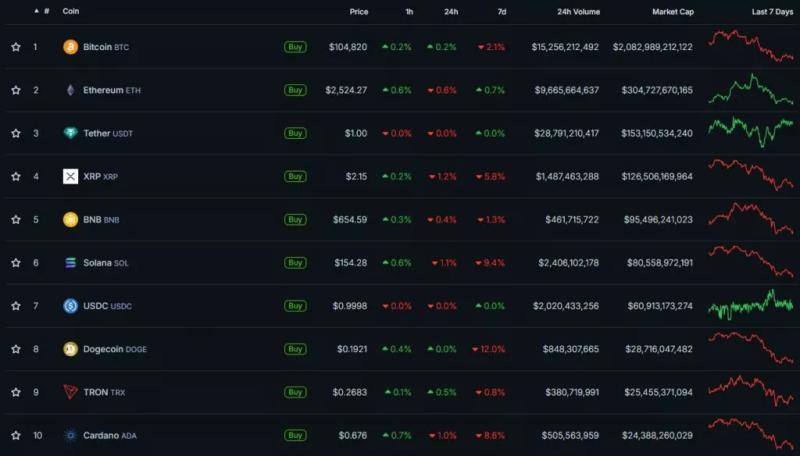The image size is (800, 456).
Task: Click TRON price $0.2683
Action: [349, 392]
